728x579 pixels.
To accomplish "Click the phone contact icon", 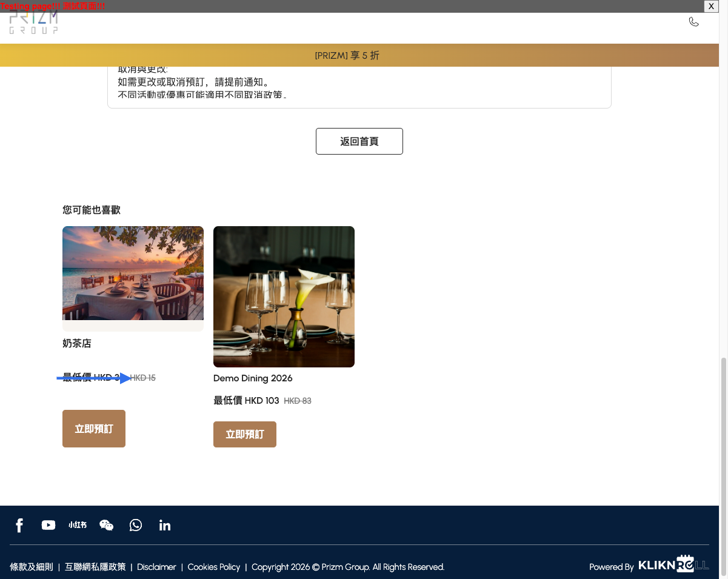I will click(694, 22).
